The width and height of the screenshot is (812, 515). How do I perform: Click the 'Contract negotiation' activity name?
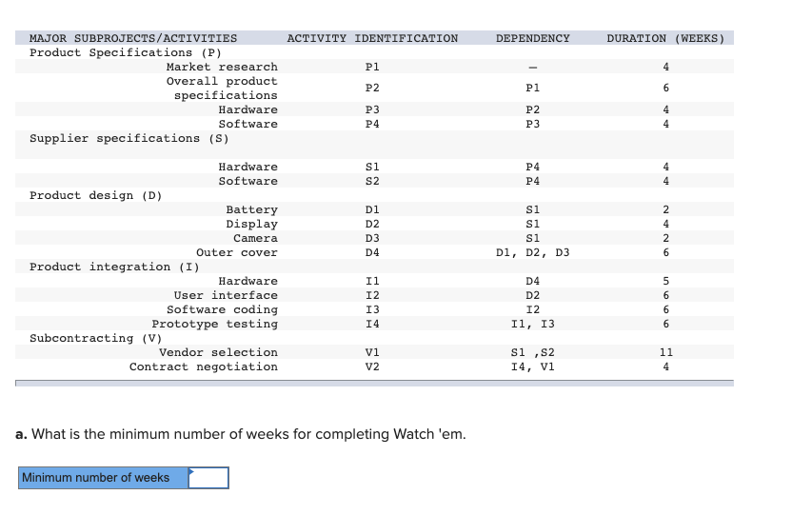(204, 366)
